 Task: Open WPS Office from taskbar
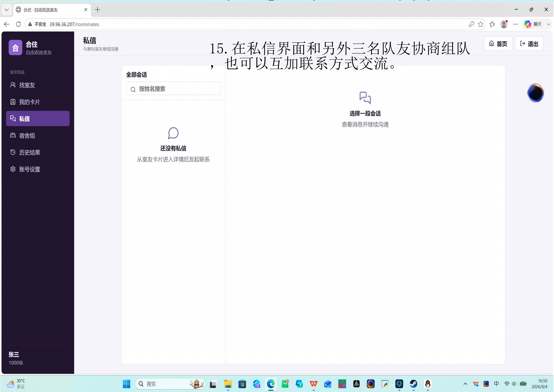click(314, 384)
